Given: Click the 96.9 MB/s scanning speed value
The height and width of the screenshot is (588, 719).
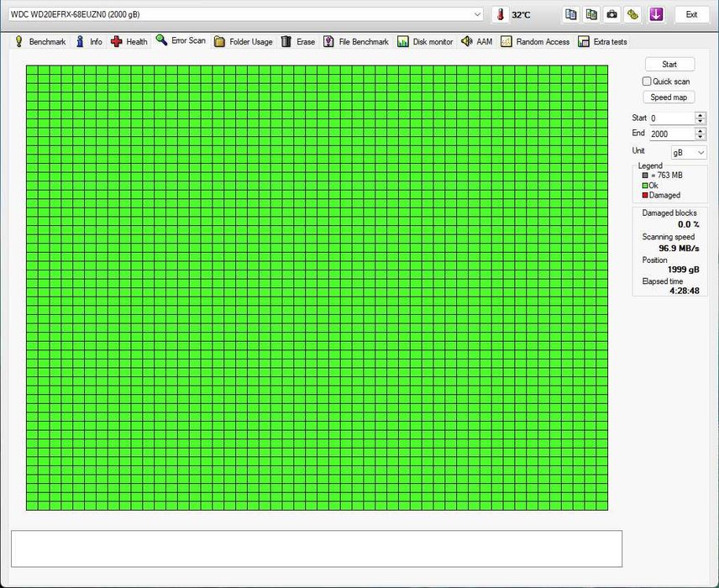Looking at the screenshot, I should (x=680, y=248).
